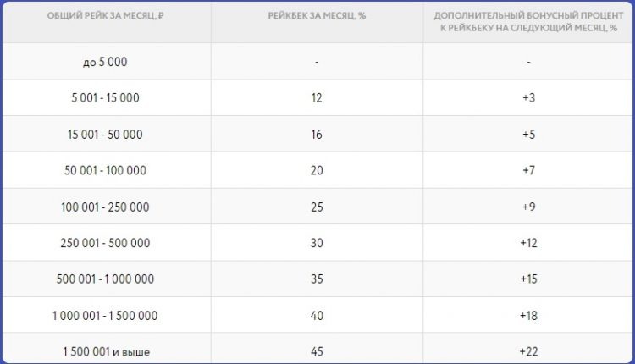Viewport: 635px width, 364px height.
Task: Select the '1 000 001 - 1 500 000' cell
Action: pos(106,315)
